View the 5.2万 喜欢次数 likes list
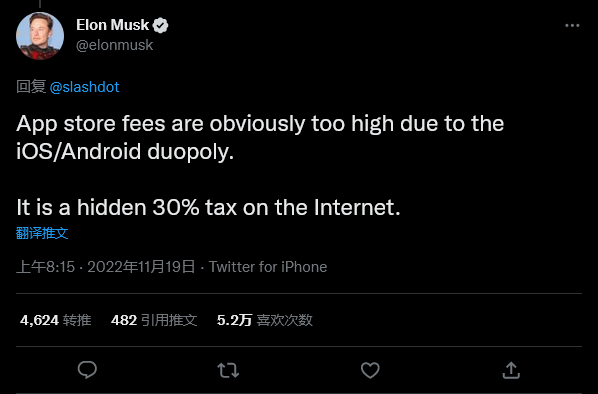598x394 pixels. tap(265, 320)
